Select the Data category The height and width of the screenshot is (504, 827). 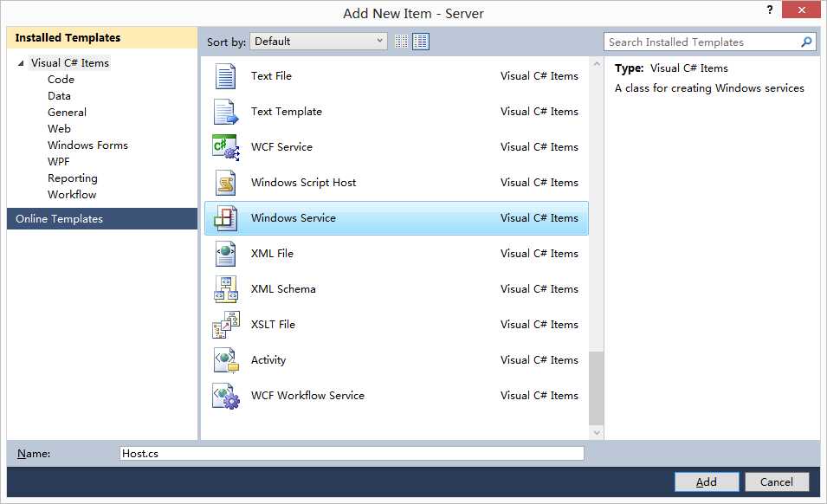[59, 96]
